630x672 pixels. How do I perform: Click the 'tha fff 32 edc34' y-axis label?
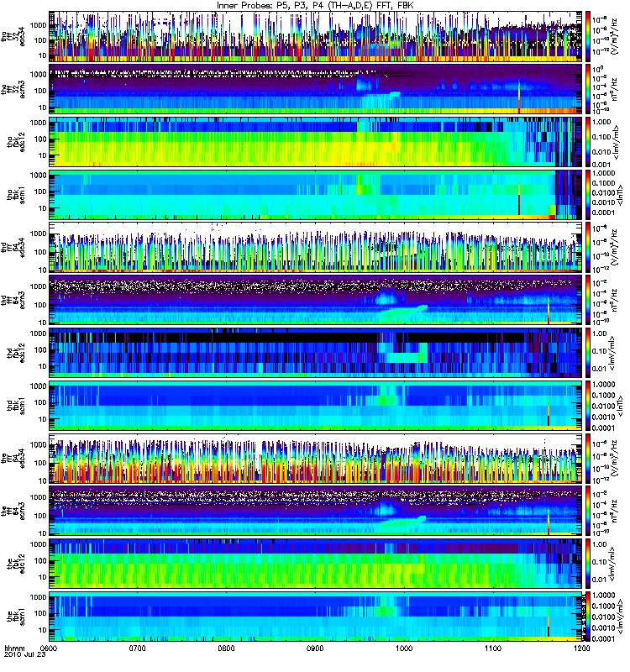coord(13,36)
